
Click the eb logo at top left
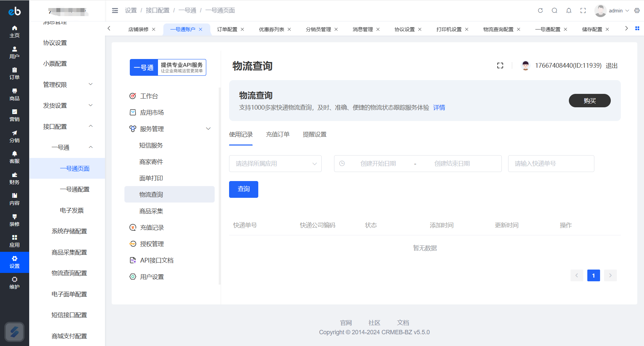(14, 11)
